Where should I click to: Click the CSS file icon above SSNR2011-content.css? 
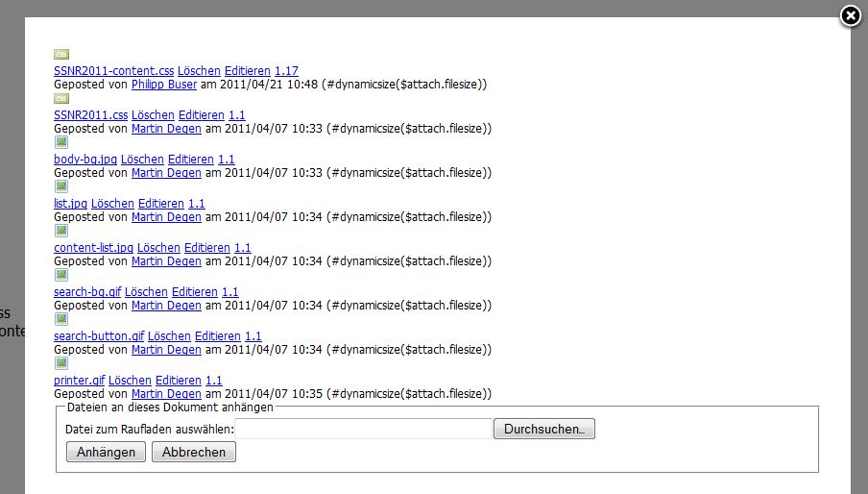[60, 55]
